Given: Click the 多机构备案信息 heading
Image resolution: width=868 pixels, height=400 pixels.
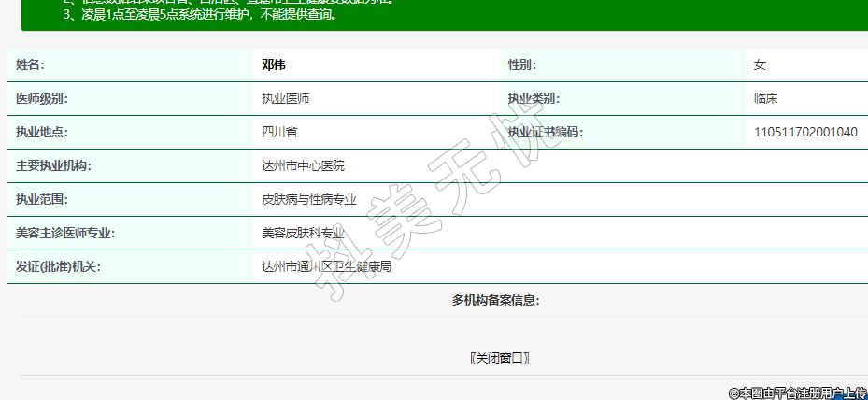Looking at the screenshot, I should [496, 300].
